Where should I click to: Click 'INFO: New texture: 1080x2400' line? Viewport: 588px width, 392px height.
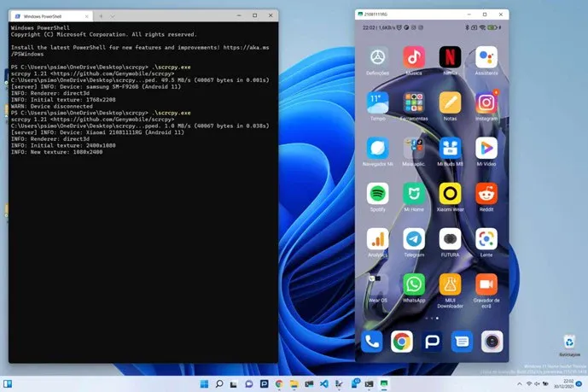tap(56, 152)
